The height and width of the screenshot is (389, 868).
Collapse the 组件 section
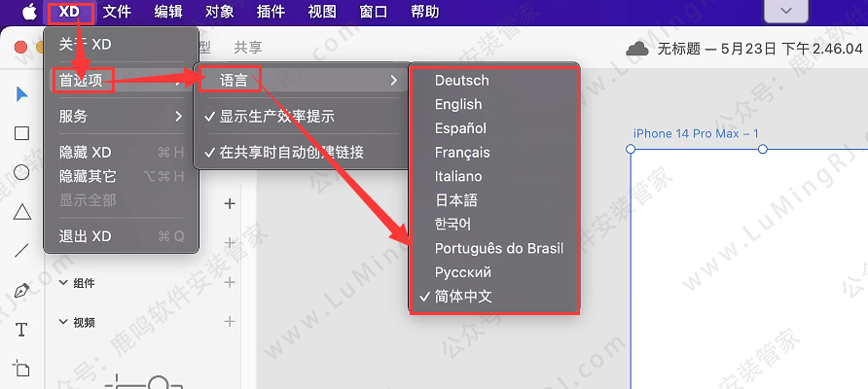click(63, 283)
